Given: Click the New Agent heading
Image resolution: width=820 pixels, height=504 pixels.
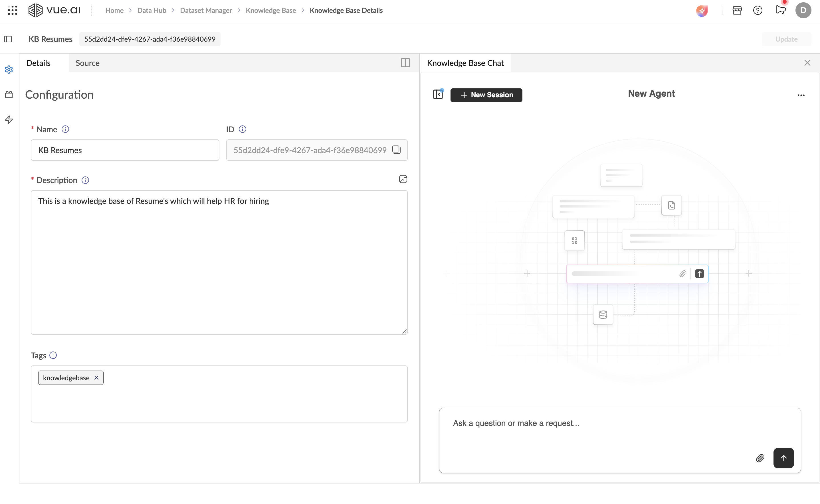Looking at the screenshot, I should pos(651,94).
